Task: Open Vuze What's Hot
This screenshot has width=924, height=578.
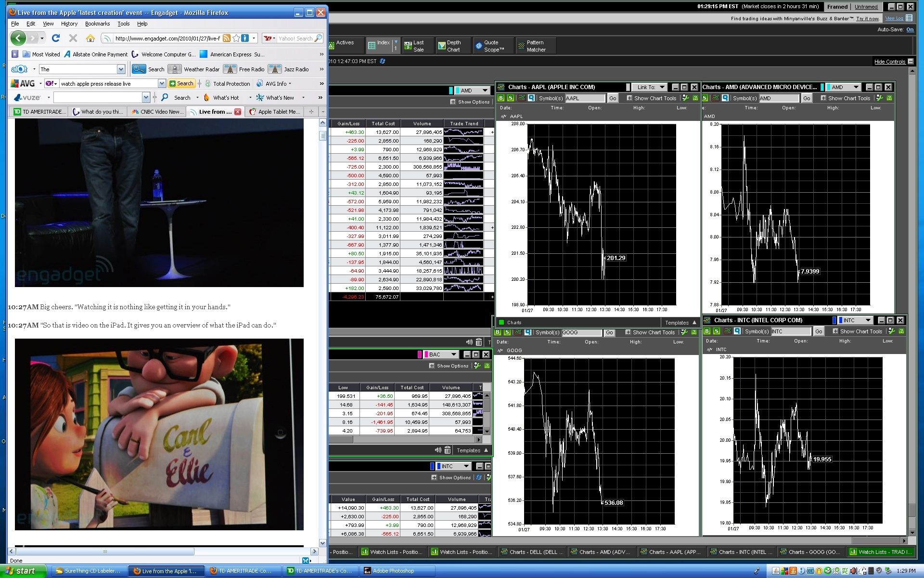Action: (x=222, y=98)
